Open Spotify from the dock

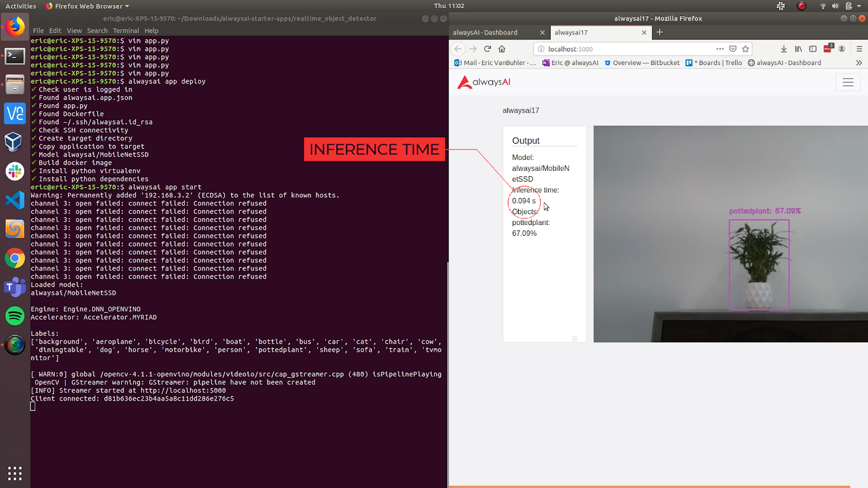[x=15, y=316]
